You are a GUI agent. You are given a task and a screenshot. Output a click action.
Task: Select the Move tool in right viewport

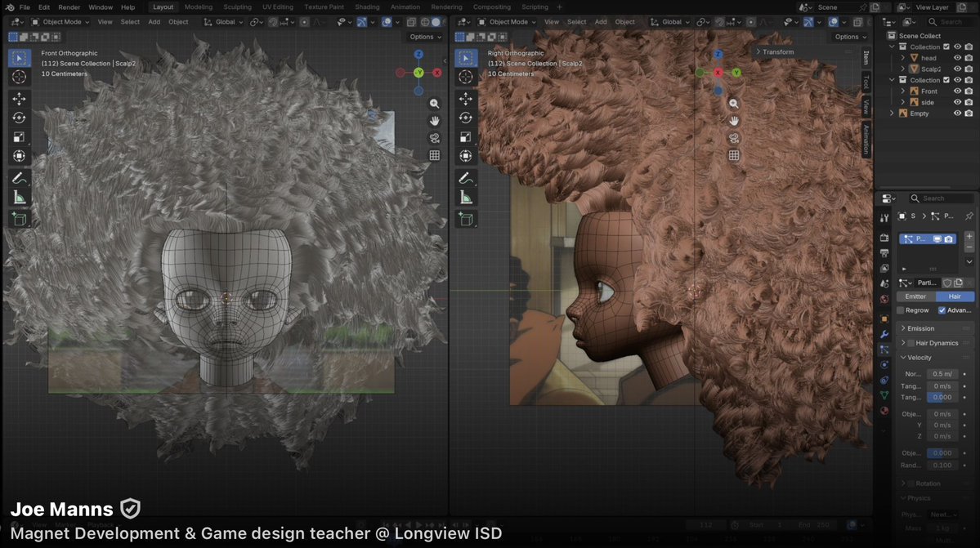(x=466, y=99)
